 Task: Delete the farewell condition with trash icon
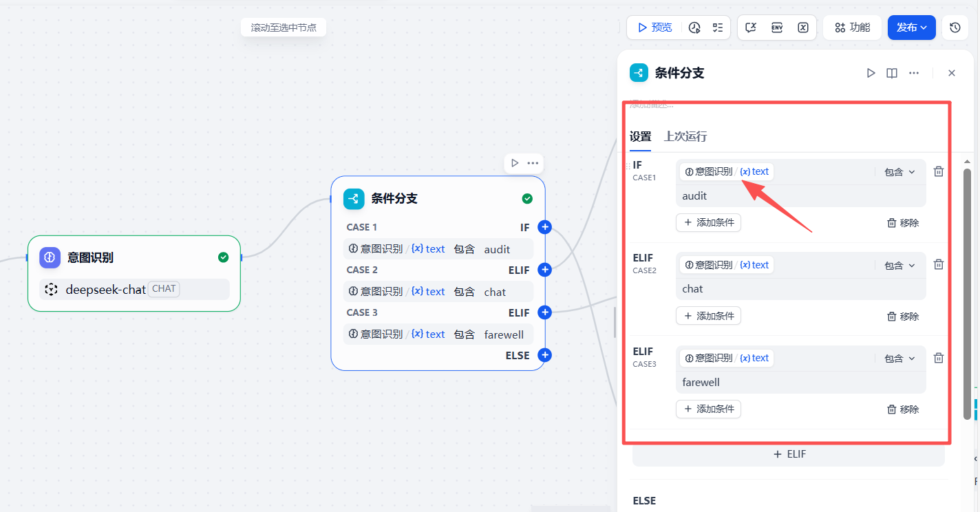point(939,358)
